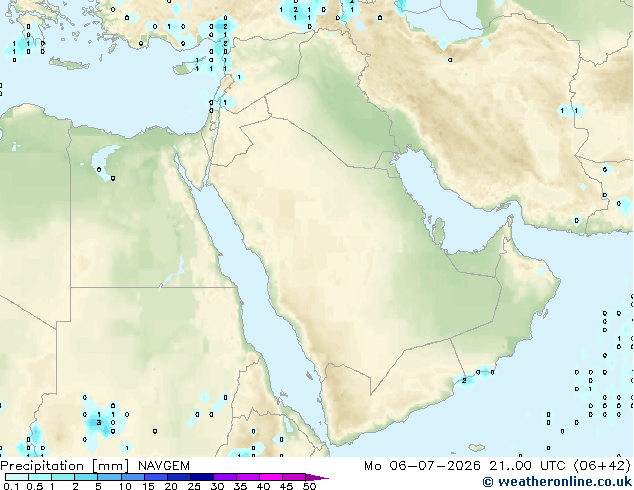Screen dimensions: 634x490
Task: Click the forecast date 'Mo 06-07-2026'
Action: [x=422, y=466]
